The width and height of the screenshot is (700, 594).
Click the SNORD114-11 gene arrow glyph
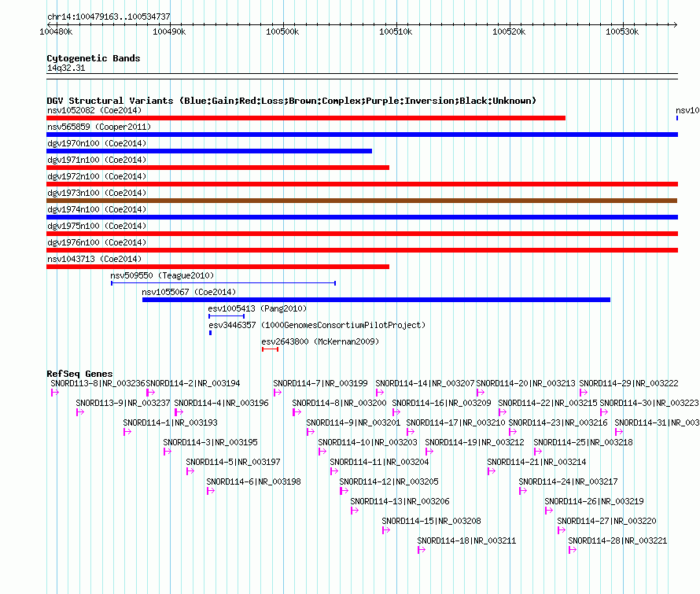[334, 471]
